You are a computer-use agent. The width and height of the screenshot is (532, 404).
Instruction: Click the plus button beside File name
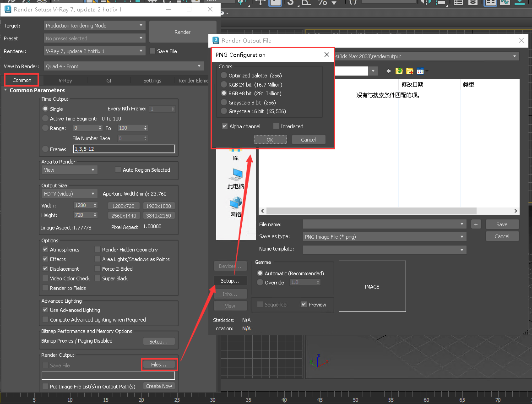pos(476,224)
